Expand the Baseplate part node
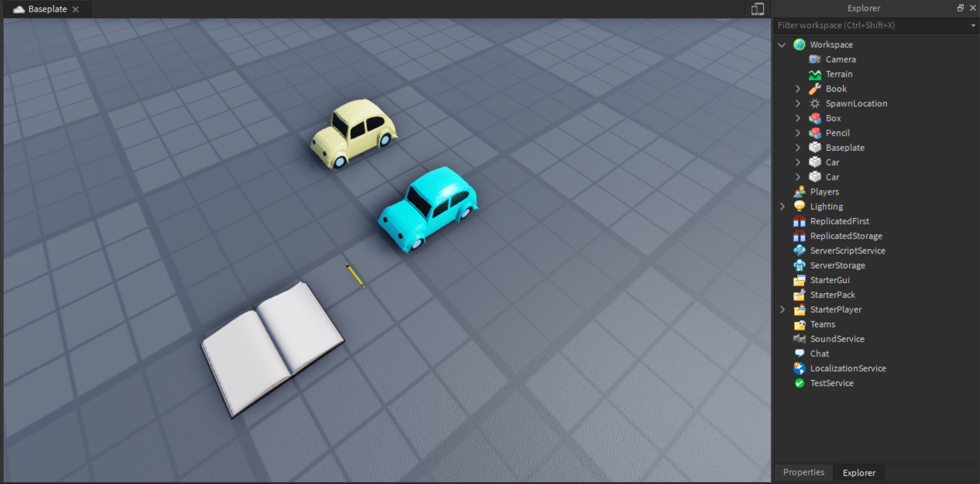The height and width of the screenshot is (484, 980). point(798,147)
